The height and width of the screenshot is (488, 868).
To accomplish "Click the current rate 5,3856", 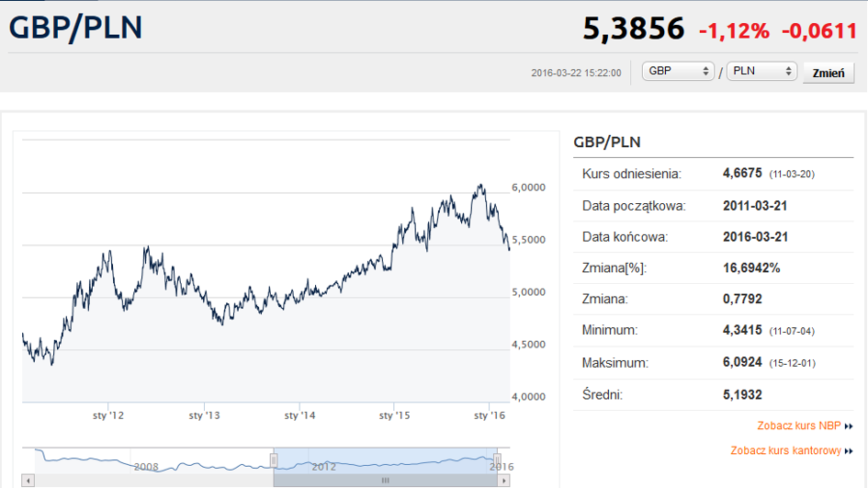I will tap(633, 28).
